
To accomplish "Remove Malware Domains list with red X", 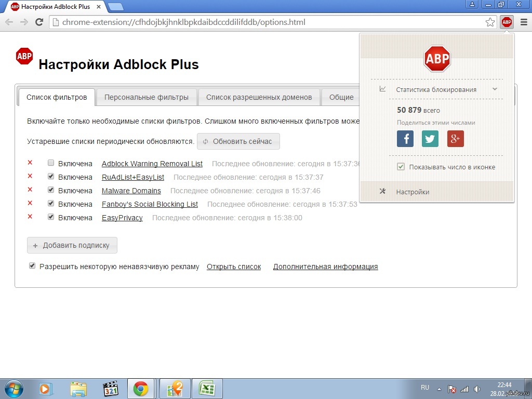I will pos(30,190).
